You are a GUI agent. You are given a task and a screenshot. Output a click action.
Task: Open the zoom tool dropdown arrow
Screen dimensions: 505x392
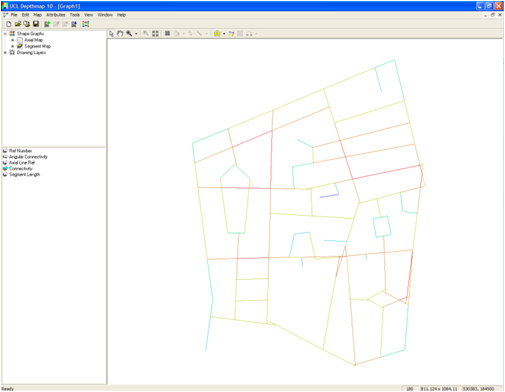point(136,34)
